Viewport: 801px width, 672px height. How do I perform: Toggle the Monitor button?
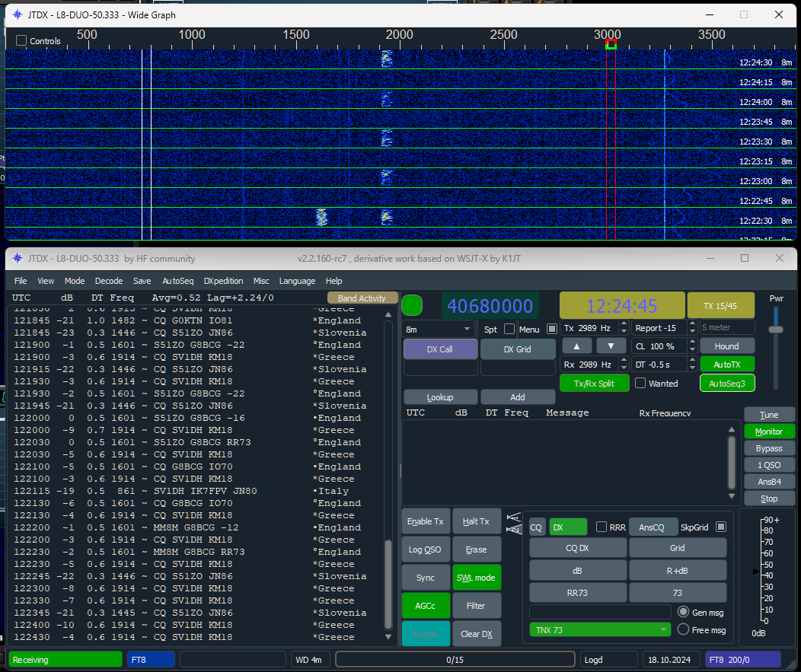tap(769, 432)
